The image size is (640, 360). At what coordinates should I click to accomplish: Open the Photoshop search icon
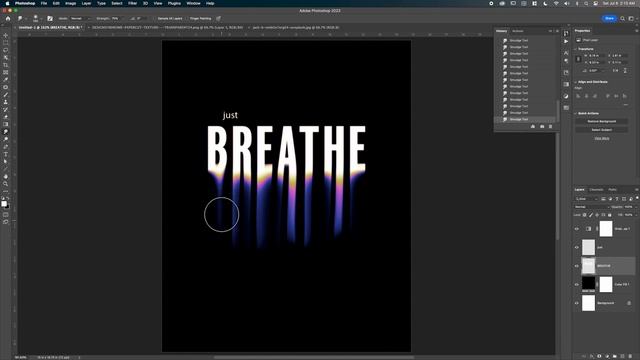coord(622,18)
